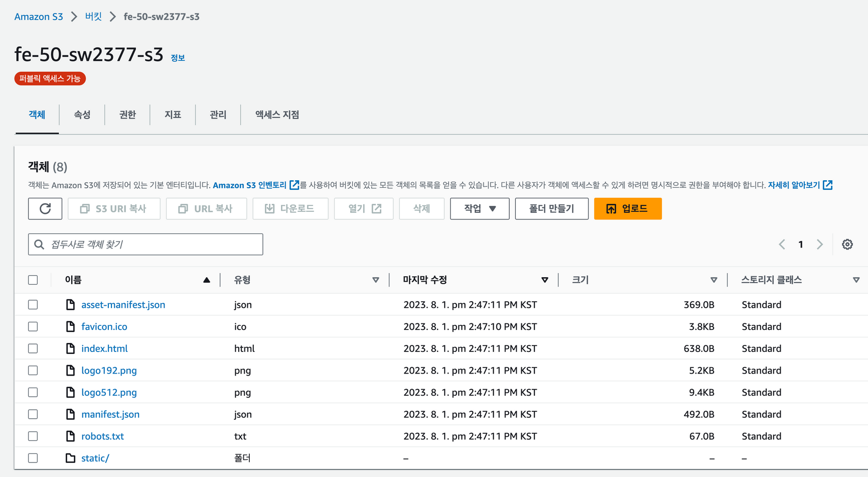
Task: Toggle the select-all objects checkbox
Action: click(x=33, y=280)
